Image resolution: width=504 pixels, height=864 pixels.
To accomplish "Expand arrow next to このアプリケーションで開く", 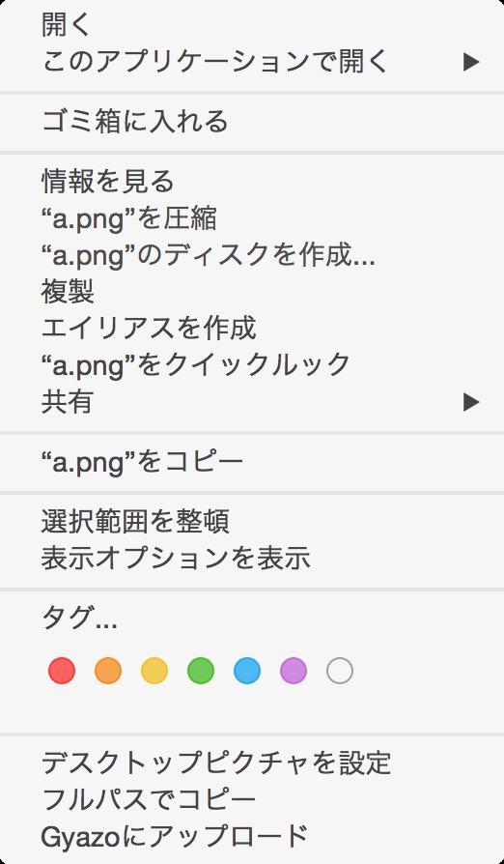I will [471, 62].
